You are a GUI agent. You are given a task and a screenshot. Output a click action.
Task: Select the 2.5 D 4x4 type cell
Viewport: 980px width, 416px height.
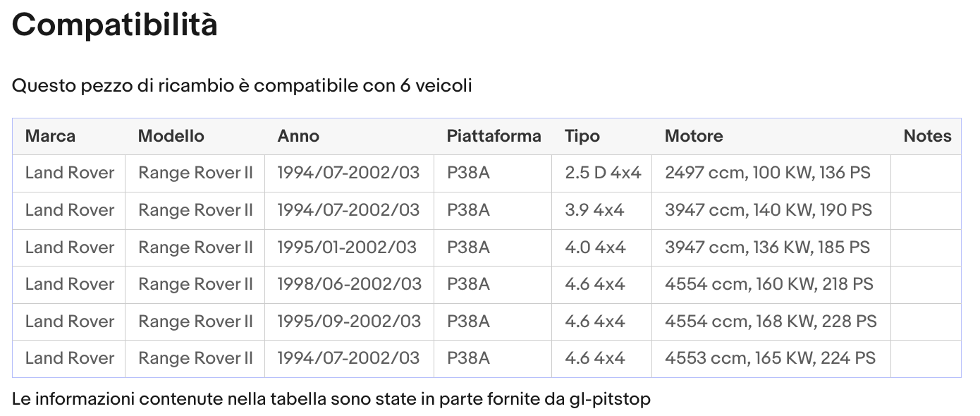tap(603, 173)
